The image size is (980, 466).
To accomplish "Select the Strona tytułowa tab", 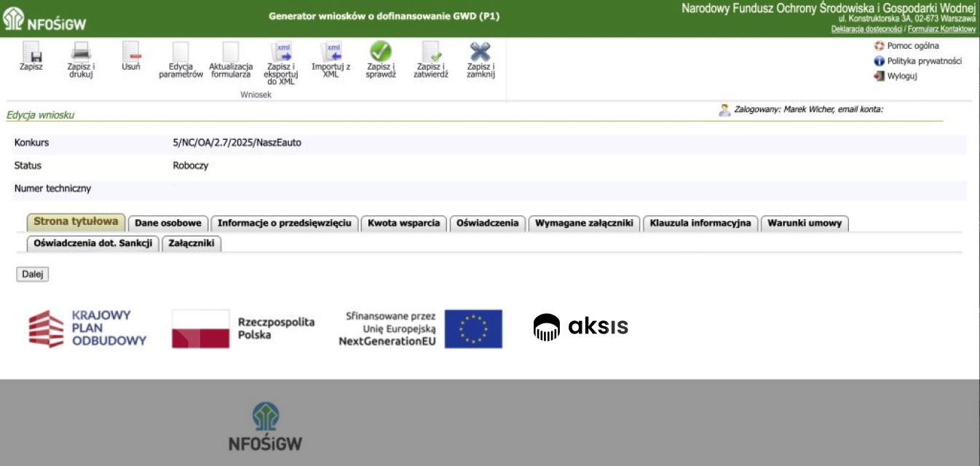I will pos(76,221).
